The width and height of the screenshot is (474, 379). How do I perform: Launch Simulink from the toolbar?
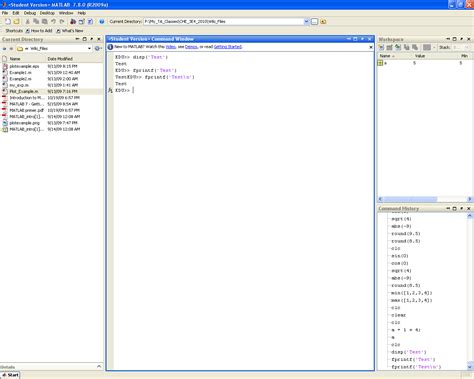(x=73, y=21)
